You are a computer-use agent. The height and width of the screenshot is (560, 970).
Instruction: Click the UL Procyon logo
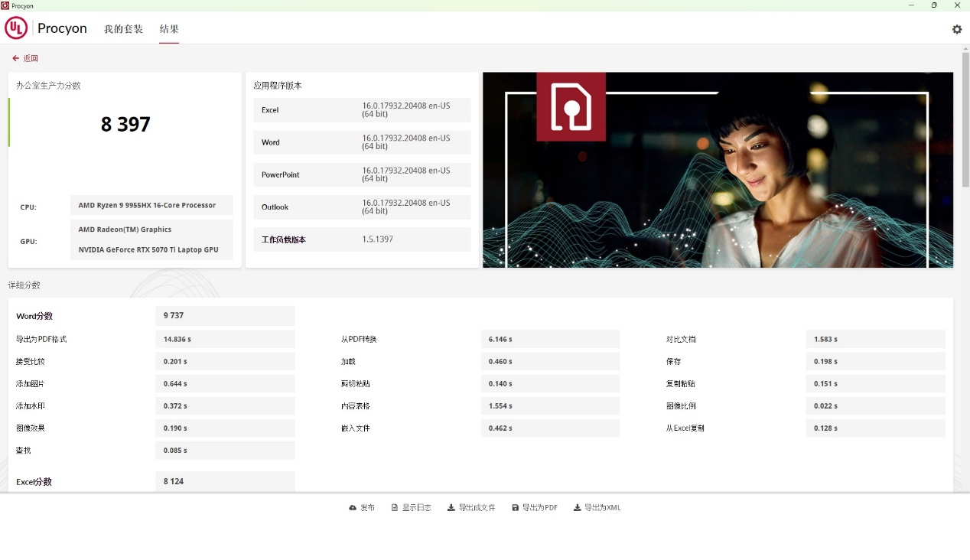(46, 28)
